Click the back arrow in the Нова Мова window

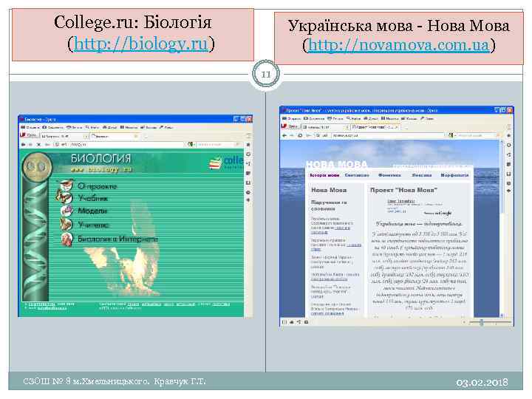284,135
